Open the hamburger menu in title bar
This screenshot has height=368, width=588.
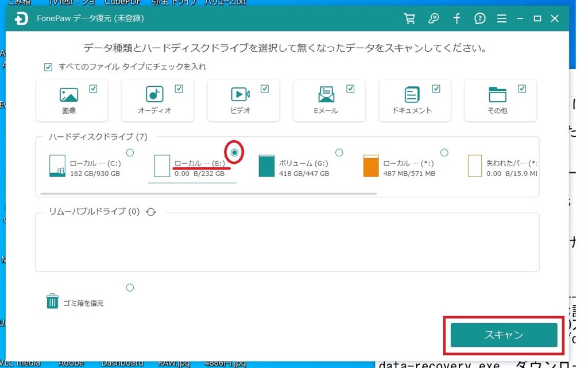point(502,18)
